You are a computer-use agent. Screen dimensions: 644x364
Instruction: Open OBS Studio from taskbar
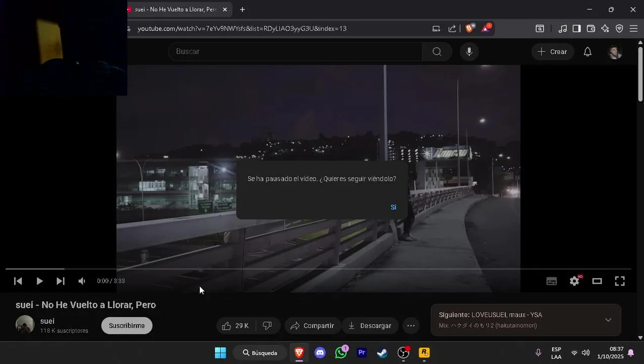(x=404, y=353)
